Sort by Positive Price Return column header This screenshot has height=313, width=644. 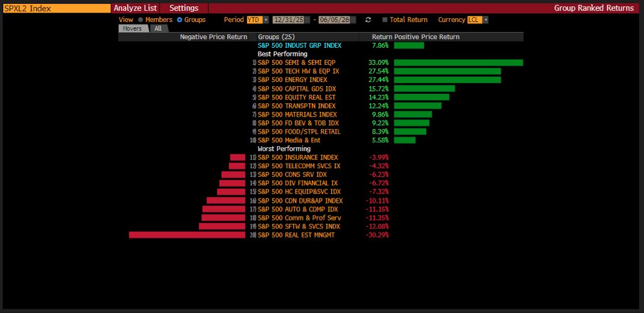(x=427, y=37)
